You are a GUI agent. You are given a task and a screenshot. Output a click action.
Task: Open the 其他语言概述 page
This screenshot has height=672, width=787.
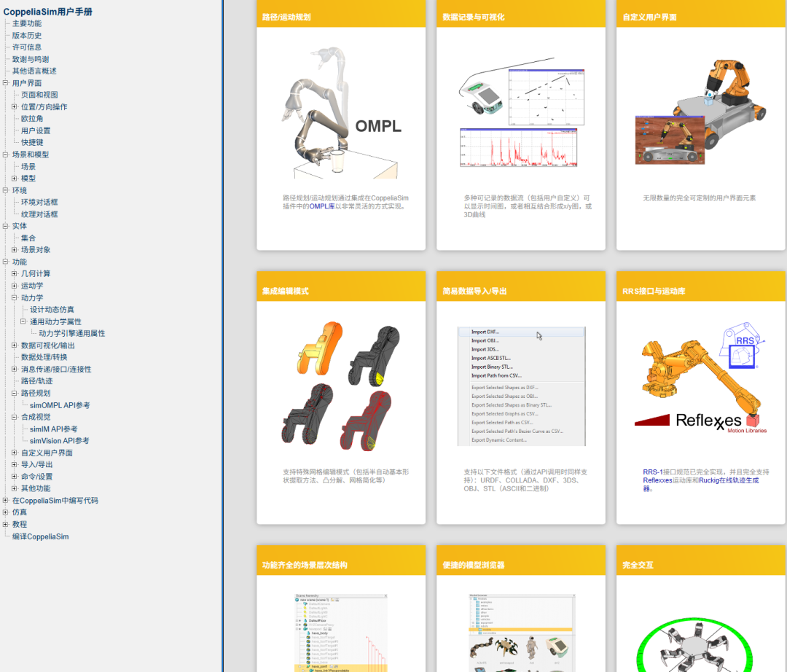click(x=34, y=71)
